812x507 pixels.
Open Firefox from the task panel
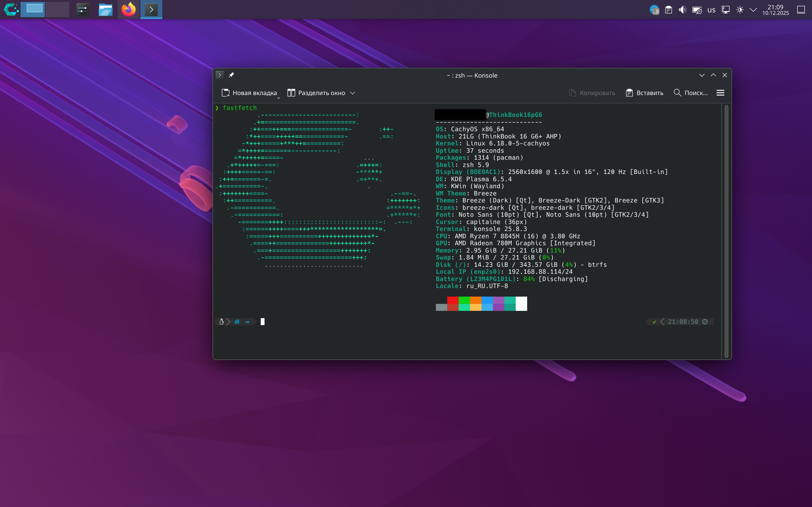click(128, 10)
